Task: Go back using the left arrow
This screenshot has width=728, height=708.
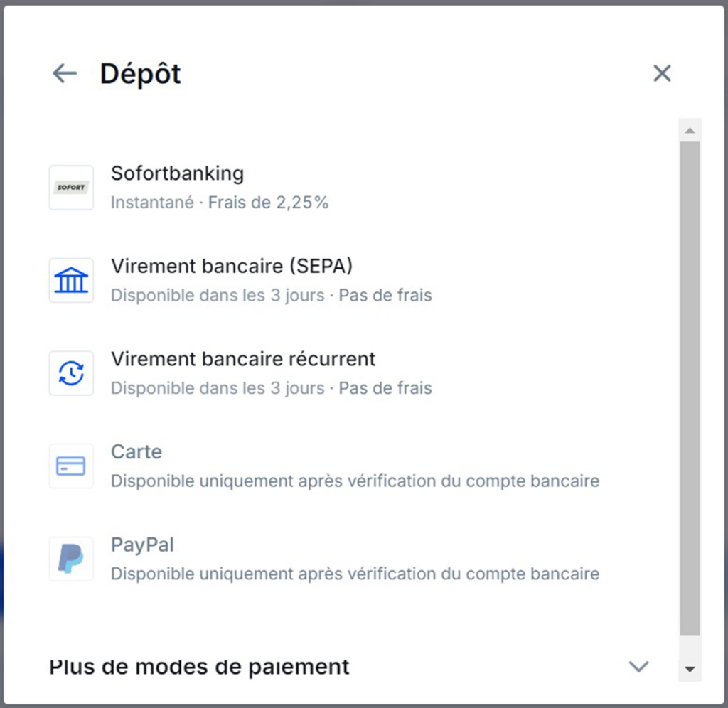Action: (x=65, y=73)
